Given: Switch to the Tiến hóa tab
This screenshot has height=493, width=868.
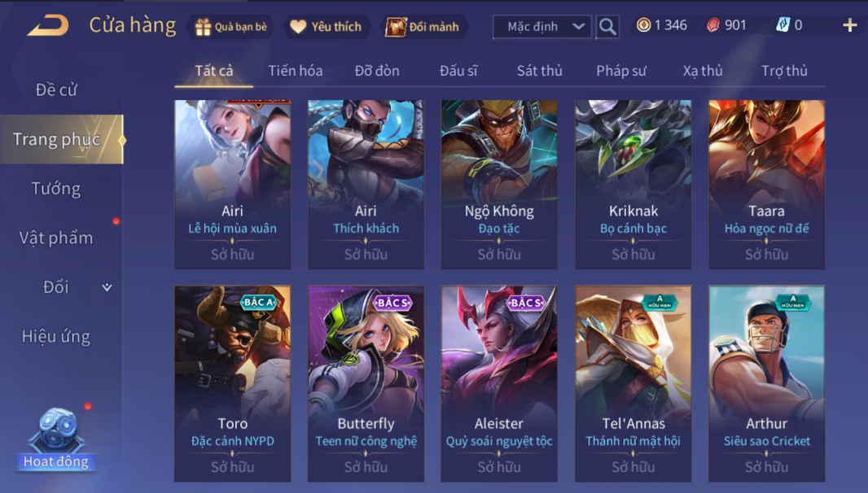Looking at the screenshot, I should pyautogui.click(x=295, y=71).
